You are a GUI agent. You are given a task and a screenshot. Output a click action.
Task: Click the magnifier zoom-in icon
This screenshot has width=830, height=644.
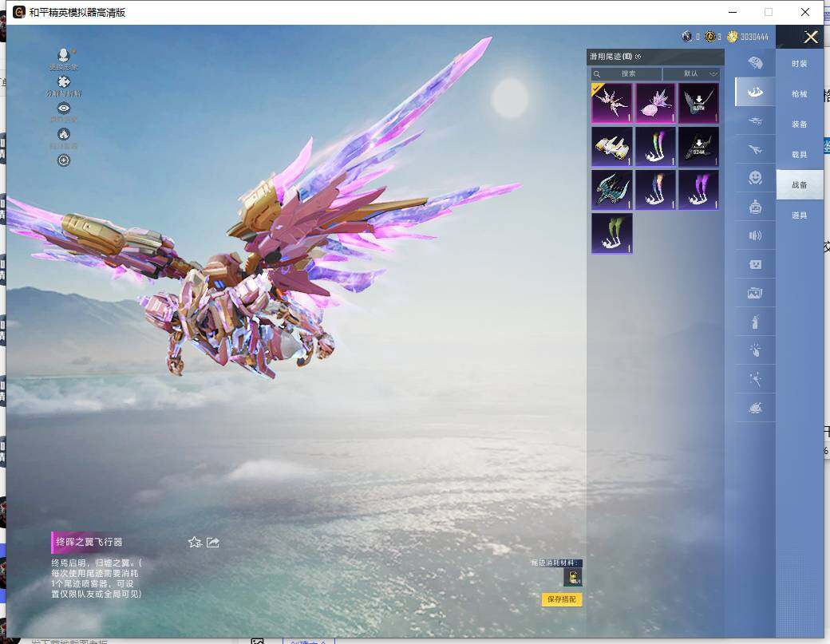[64, 160]
